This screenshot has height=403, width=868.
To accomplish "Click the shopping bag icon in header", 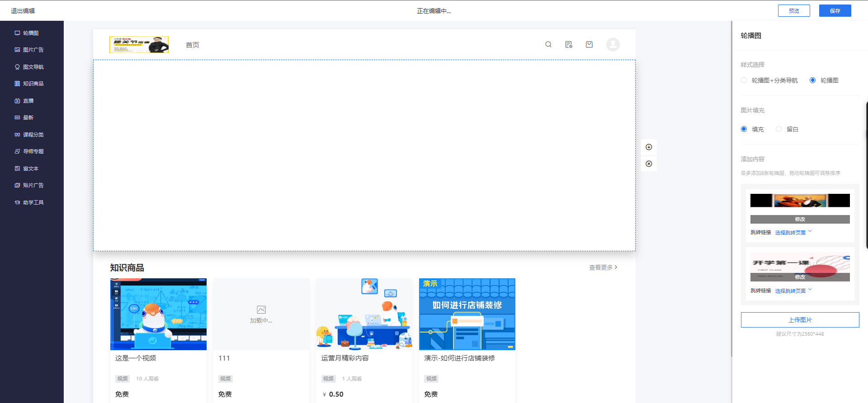I will [589, 44].
